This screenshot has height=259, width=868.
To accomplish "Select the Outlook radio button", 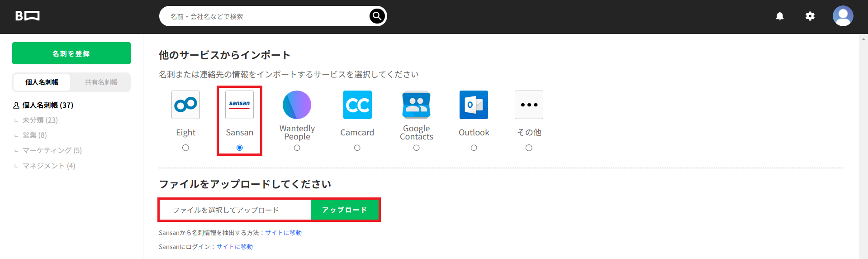I will pos(474,148).
